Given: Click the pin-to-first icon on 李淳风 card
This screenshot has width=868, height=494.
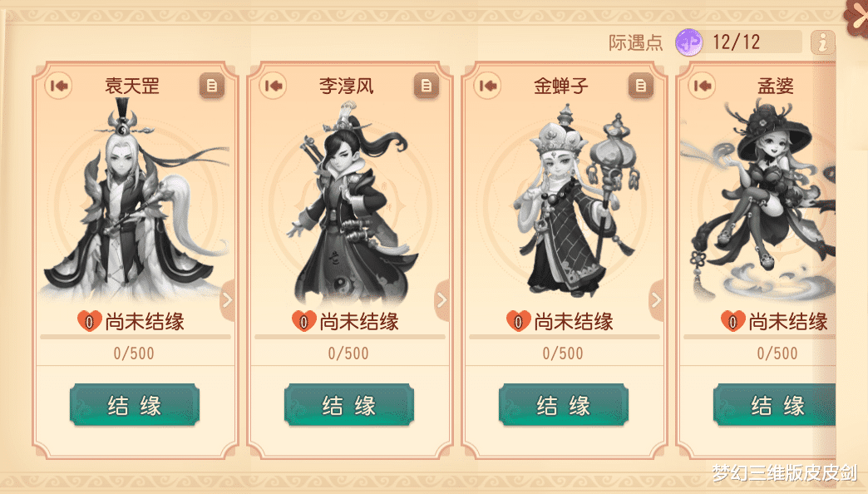Looking at the screenshot, I should point(273,86).
